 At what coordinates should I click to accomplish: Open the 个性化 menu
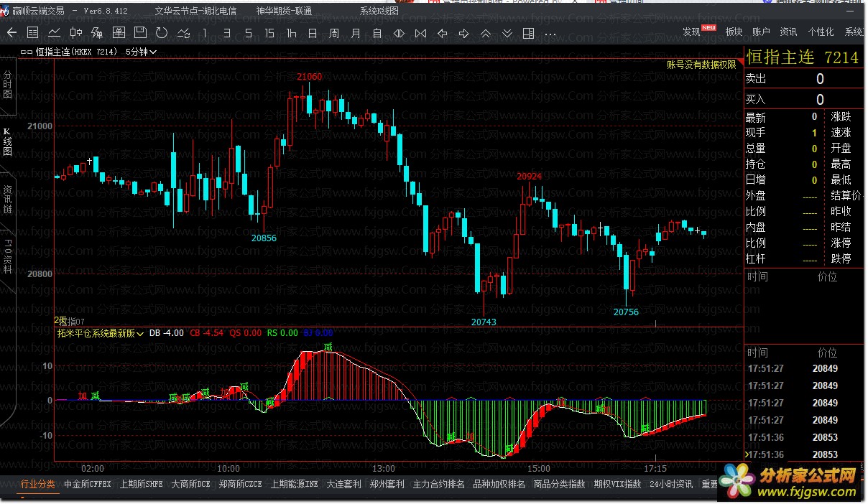tap(821, 32)
